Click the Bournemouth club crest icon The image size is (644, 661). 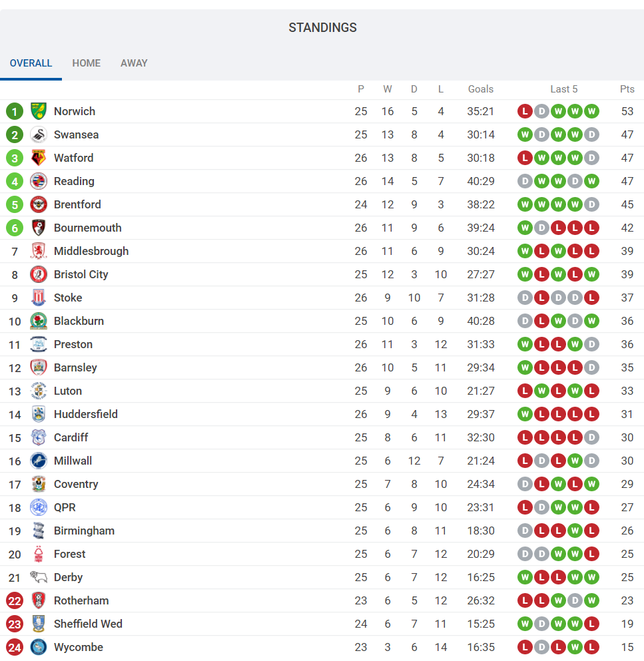point(39,228)
